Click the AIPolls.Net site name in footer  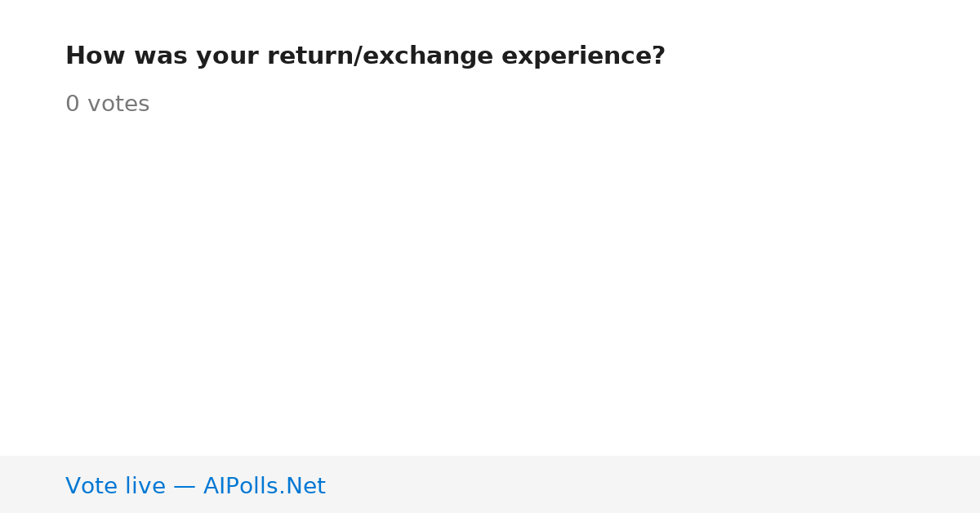click(x=264, y=486)
